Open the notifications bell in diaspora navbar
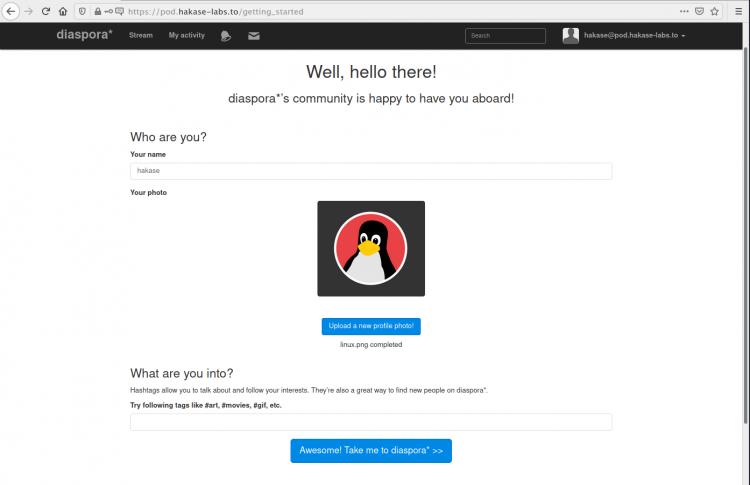The image size is (750, 485). (226, 36)
